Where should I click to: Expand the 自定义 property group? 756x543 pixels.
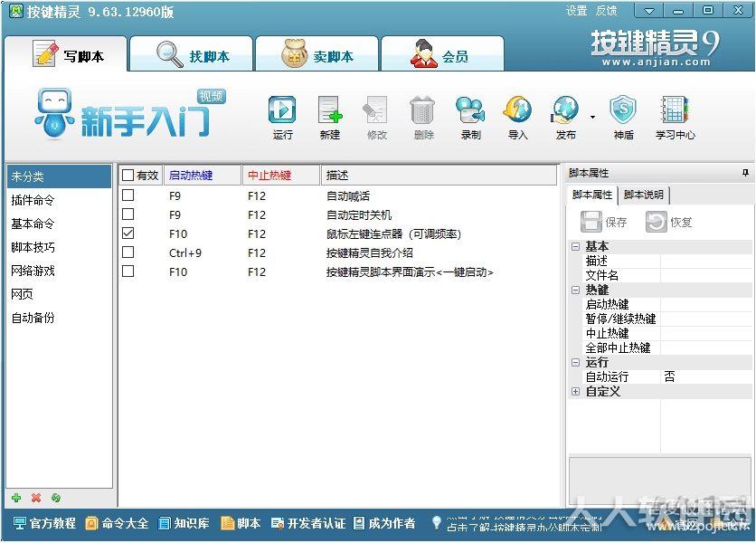click(x=575, y=392)
